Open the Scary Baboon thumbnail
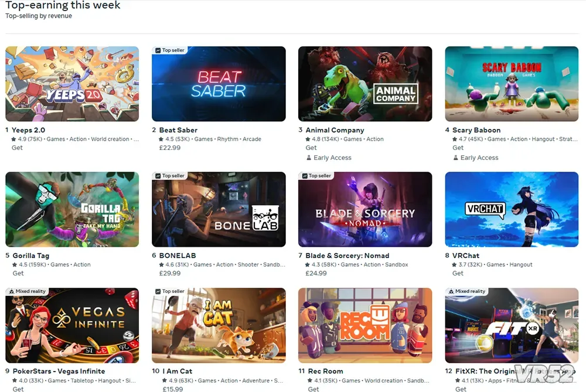This screenshot has width=586, height=392. tap(512, 84)
